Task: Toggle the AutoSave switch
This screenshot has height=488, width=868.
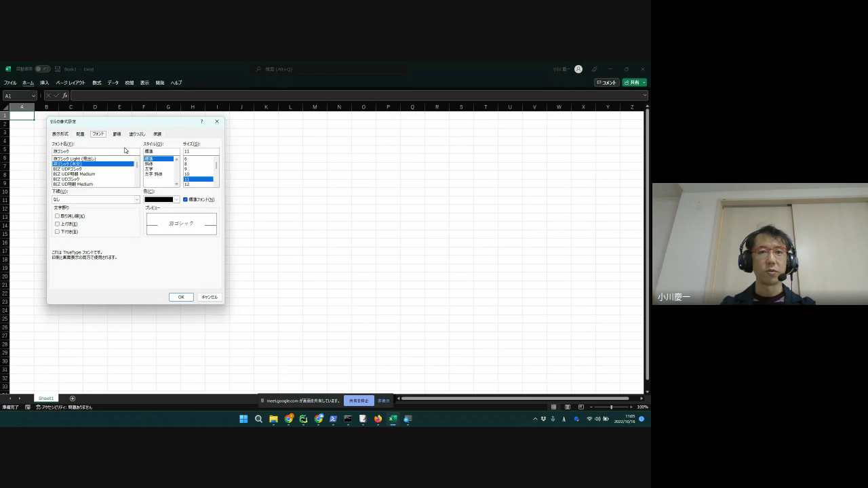Action: (42, 69)
